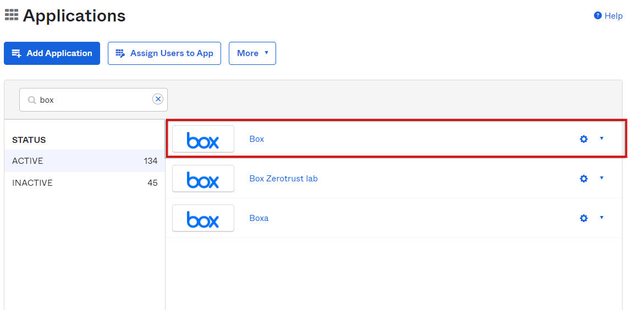Open the More dropdown menu

tap(252, 53)
